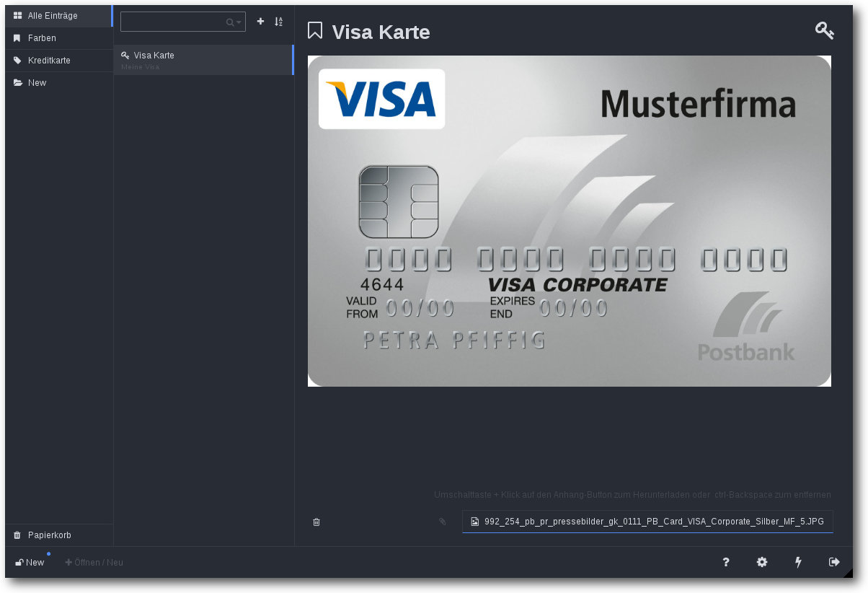868x593 pixels.
Task: Open settings using the gear icon
Action: pos(762,562)
